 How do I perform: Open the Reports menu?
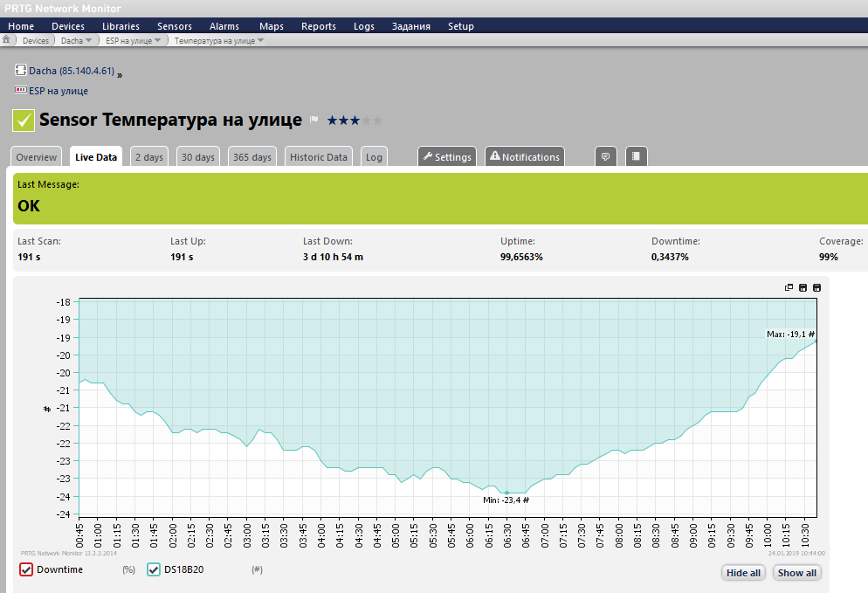pos(319,26)
